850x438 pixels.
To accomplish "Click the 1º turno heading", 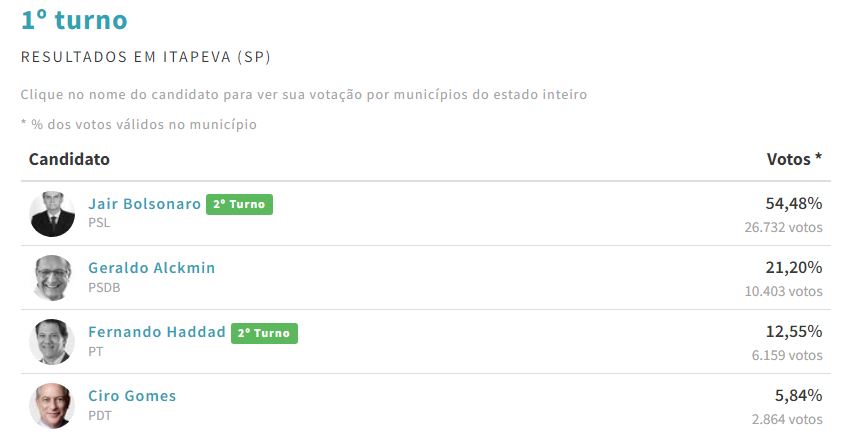I will pos(74,19).
